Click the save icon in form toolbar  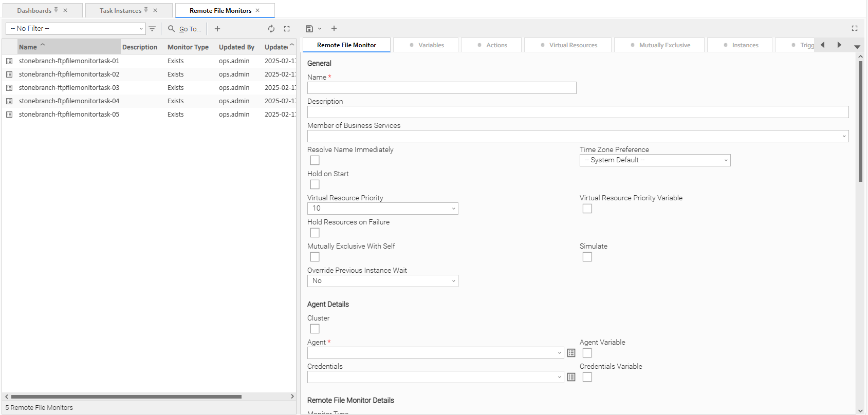pos(309,29)
